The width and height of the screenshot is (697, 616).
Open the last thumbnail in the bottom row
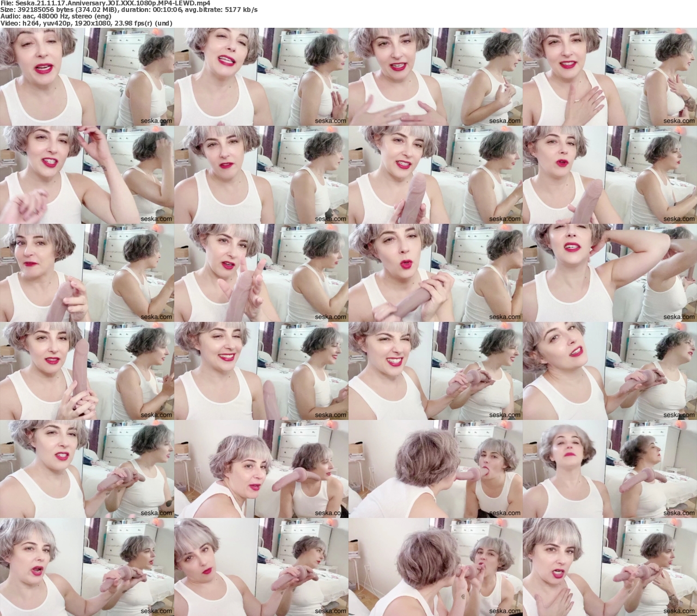(610, 567)
